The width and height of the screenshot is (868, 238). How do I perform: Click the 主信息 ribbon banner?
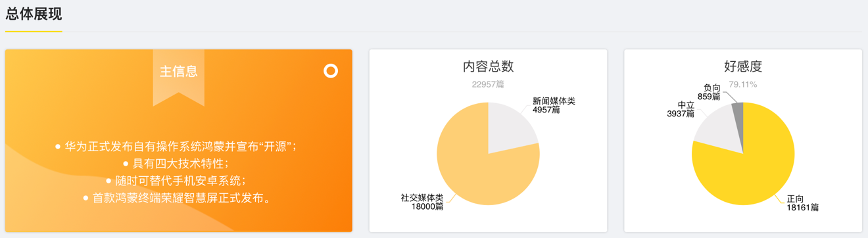(x=179, y=77)
